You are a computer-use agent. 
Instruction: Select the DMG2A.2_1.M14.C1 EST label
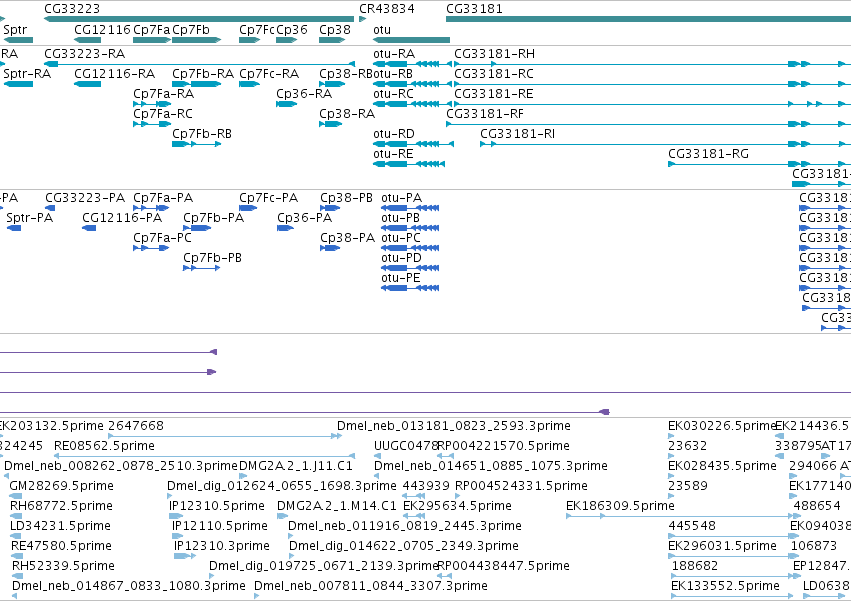pyautogui.click(x=337, y=506)
